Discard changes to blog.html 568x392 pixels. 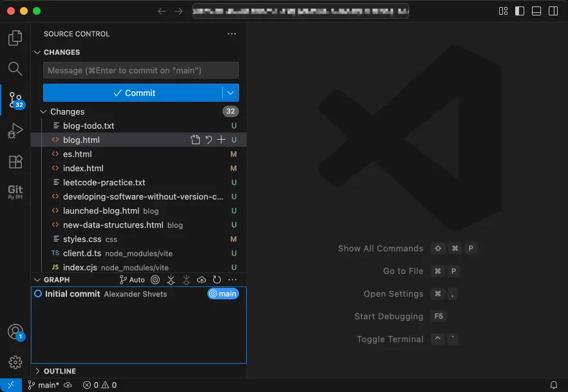point(208,139)
